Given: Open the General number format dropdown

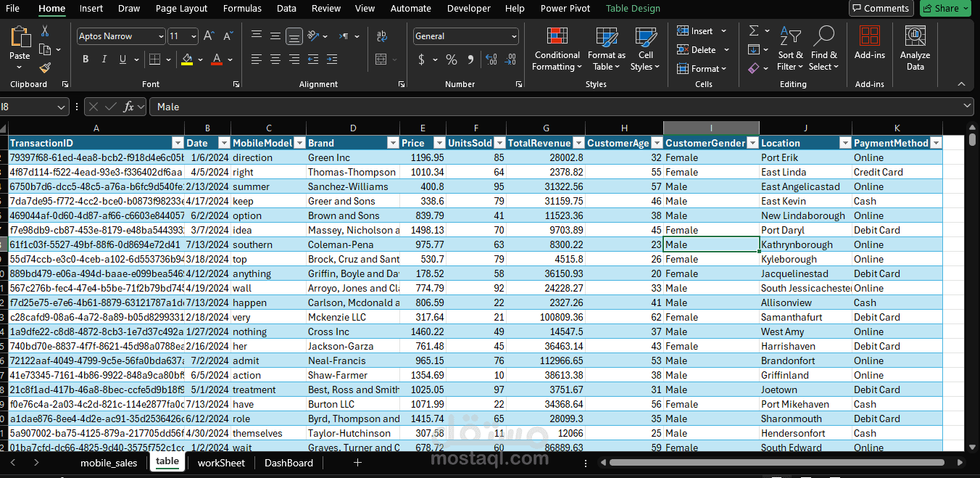Looking at the screenshot, I should (x=514, y=36).
